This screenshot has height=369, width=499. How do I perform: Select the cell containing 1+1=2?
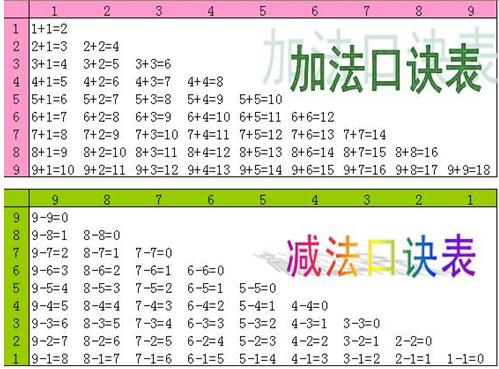[49, 29]
